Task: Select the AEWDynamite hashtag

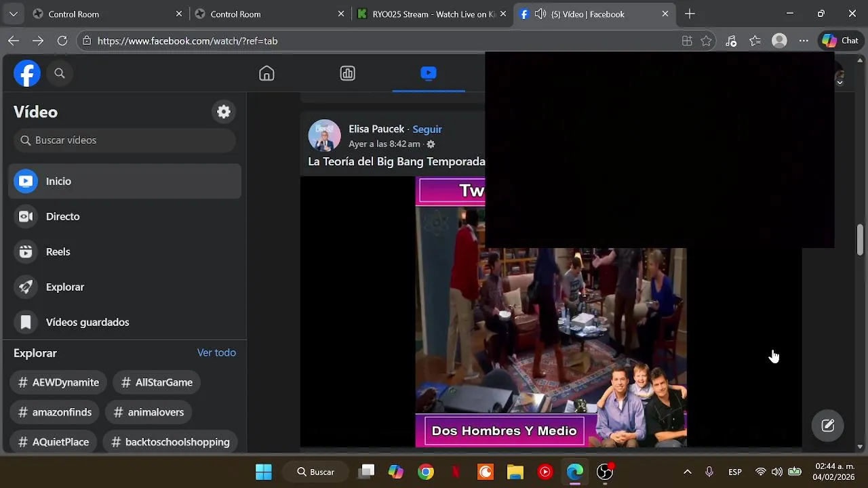Action: coord(58,382)
